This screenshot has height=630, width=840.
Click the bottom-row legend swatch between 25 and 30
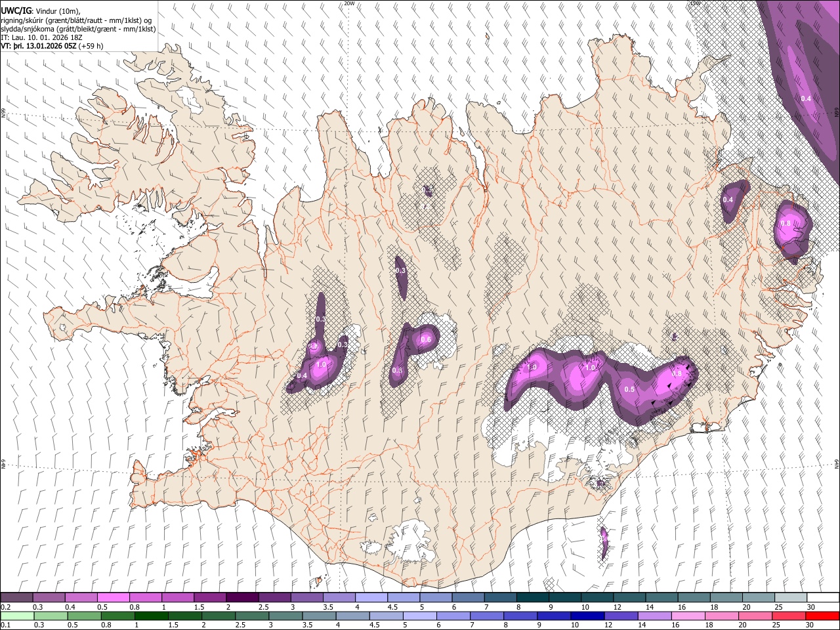tap(788, 616)
